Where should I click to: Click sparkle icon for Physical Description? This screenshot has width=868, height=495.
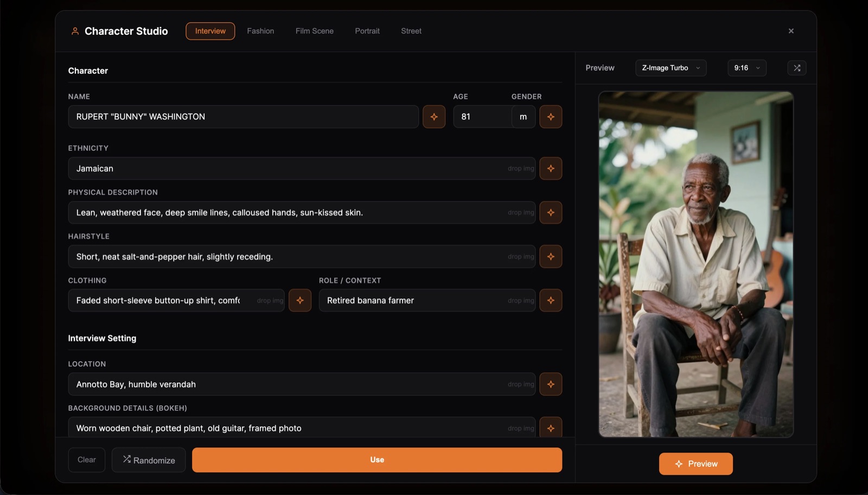(551, 213)
